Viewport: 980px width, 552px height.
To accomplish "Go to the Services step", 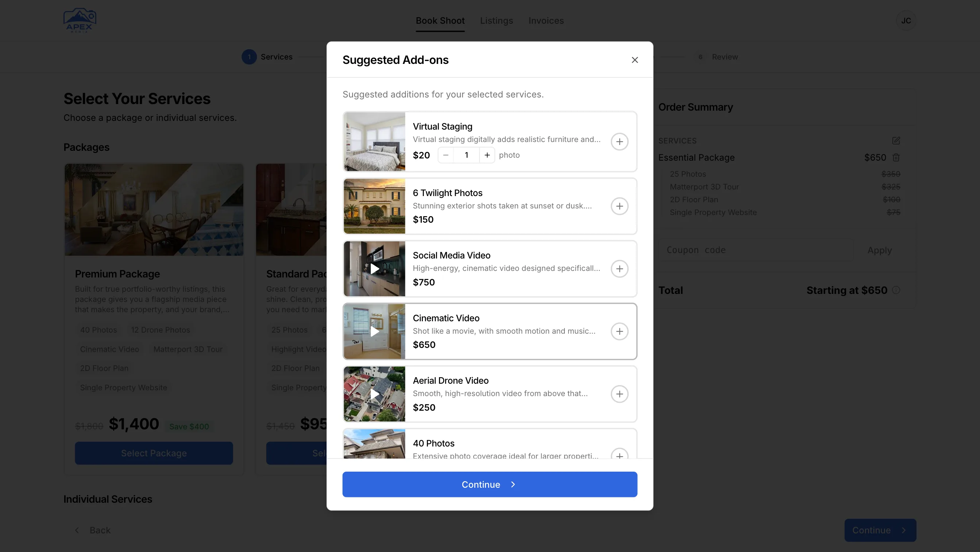I will pos(267,57).
